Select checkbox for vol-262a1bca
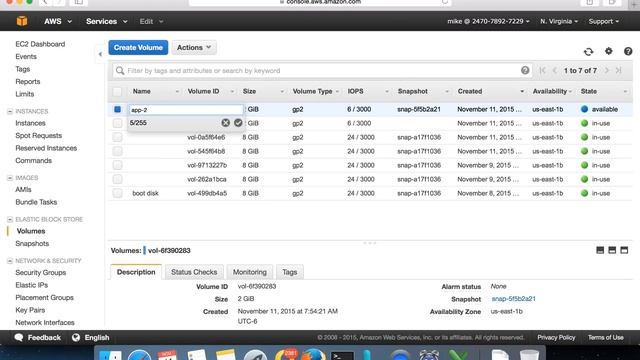Screen dimensions: 640x360 point(117,179)
